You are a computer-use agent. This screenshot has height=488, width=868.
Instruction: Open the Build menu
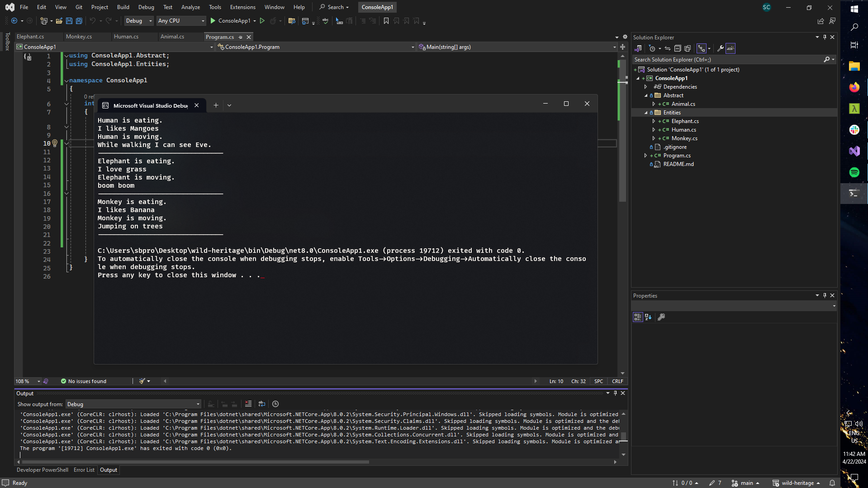point(123,7)
